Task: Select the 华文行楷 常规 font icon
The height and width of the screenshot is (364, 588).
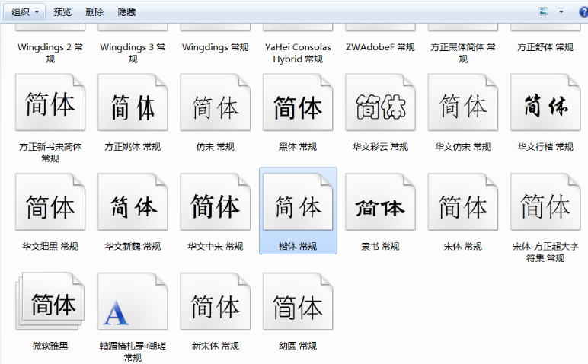Action: tap(545, 102)
